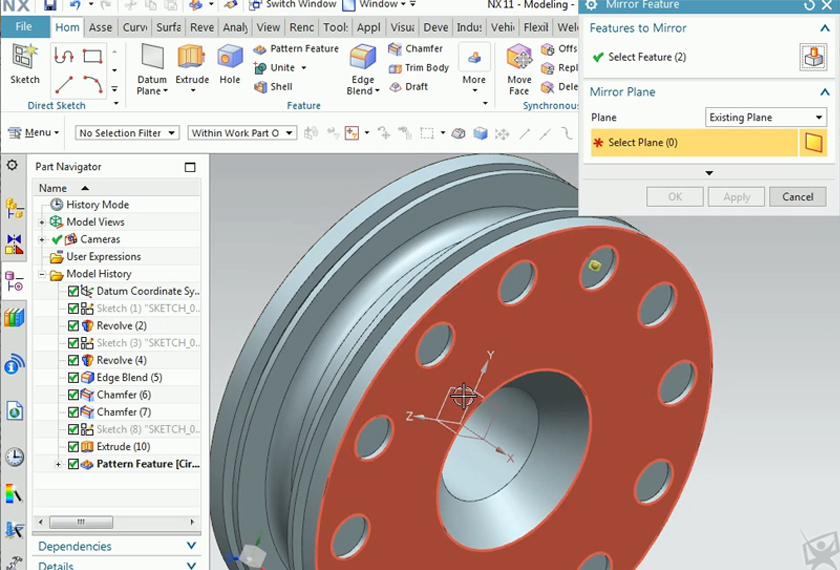Open the No Selection Filter dropdown
The image size is (840, 570).
[127, 133]
